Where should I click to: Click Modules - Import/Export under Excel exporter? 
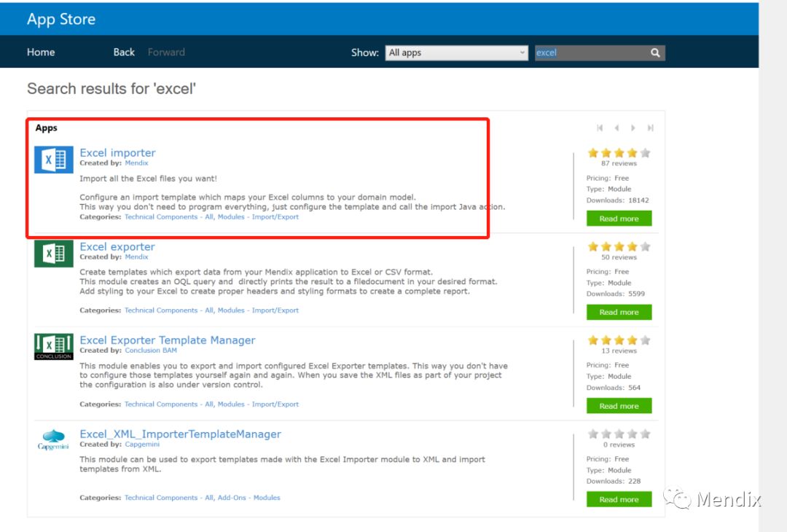[258, 310]
